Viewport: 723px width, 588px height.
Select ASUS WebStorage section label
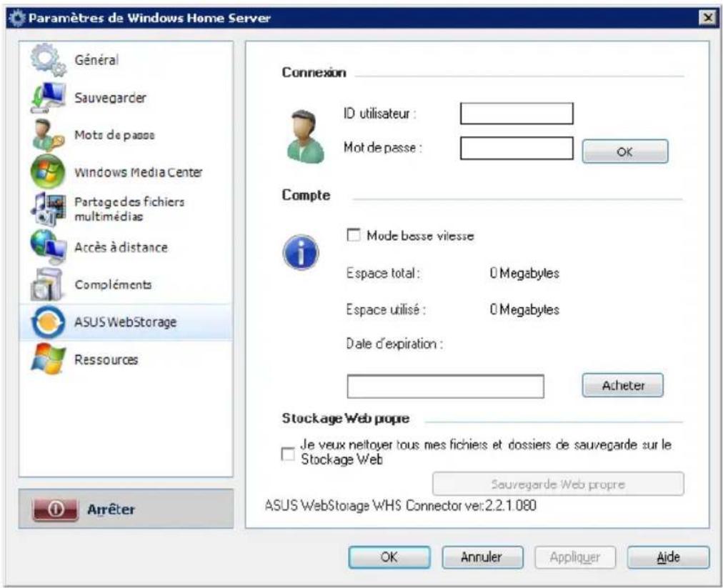[126, 322]
